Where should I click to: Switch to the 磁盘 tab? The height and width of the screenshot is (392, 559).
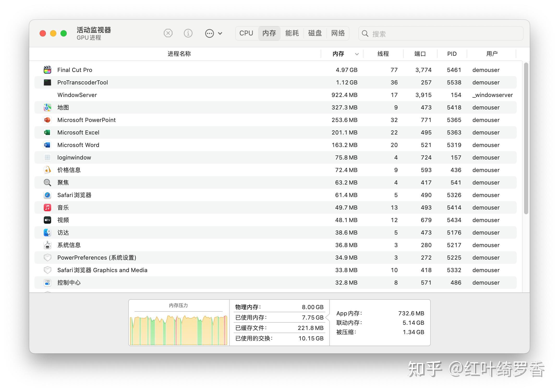315,33
